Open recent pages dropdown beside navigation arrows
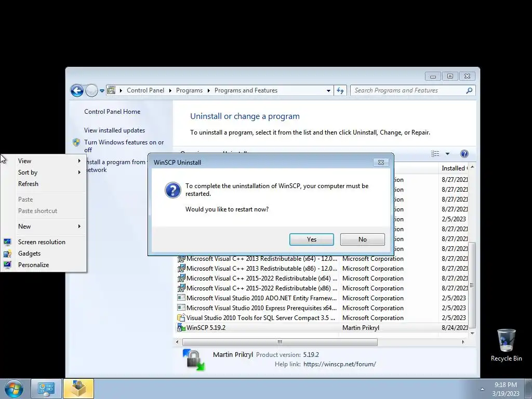This screenshot has height=399, width=532. click(102, 91)
